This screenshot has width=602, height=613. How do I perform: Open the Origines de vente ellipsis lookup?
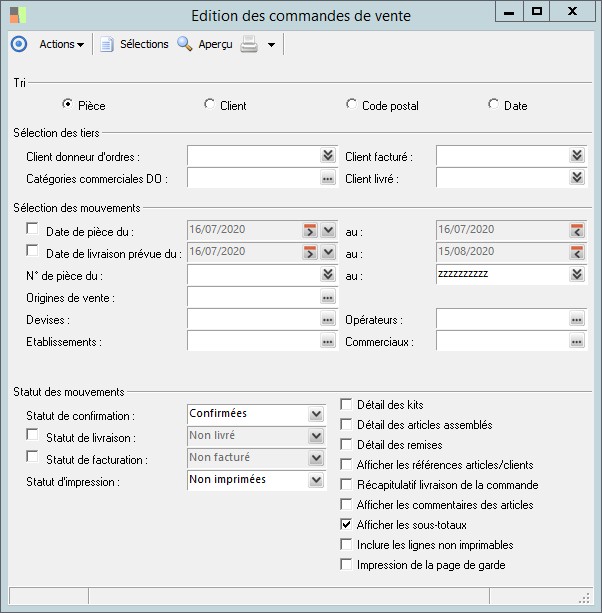(327, 298)
